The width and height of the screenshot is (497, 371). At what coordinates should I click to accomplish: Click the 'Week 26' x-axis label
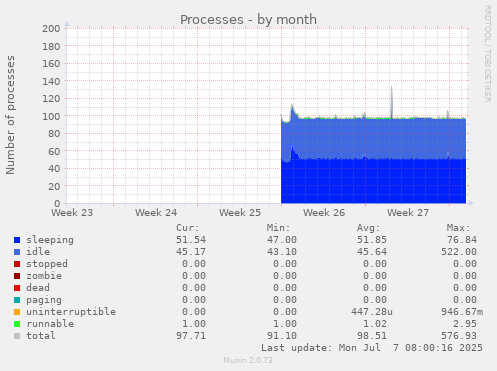pyautogui.click(x=324, y=213)
